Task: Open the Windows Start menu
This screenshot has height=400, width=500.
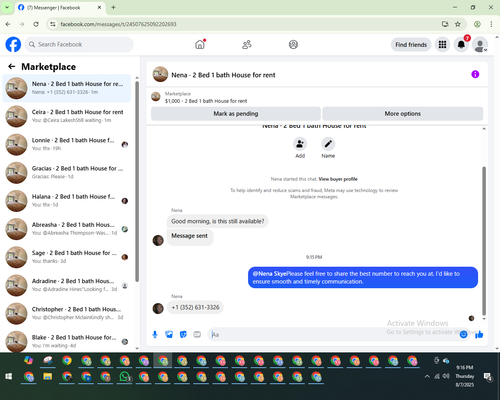Action: [x=9, y=377]
